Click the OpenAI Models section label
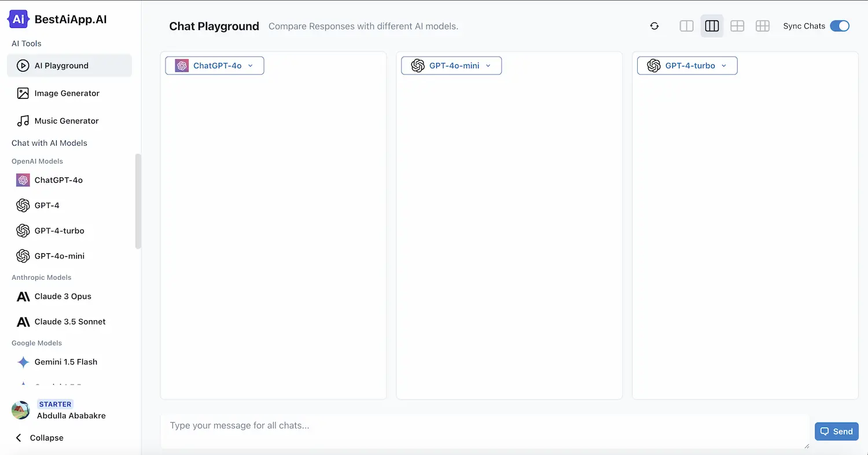This screenshot has height=455, width=868. [x=37, y=161]
